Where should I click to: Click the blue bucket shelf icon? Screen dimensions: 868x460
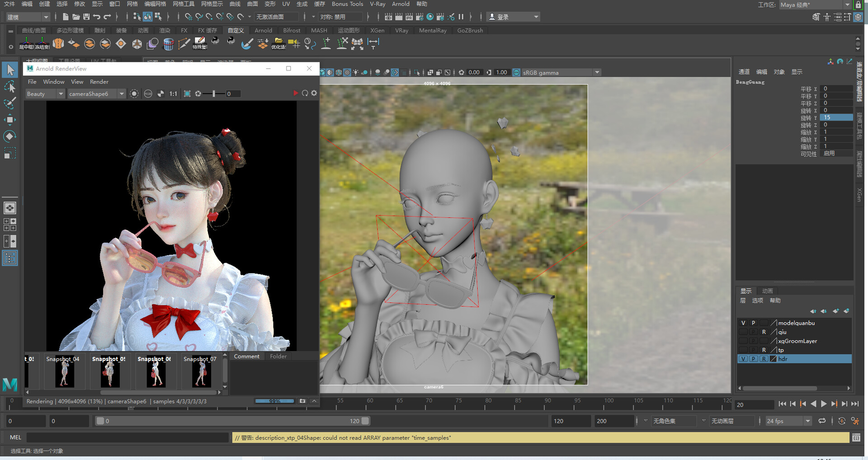(168, 43)
